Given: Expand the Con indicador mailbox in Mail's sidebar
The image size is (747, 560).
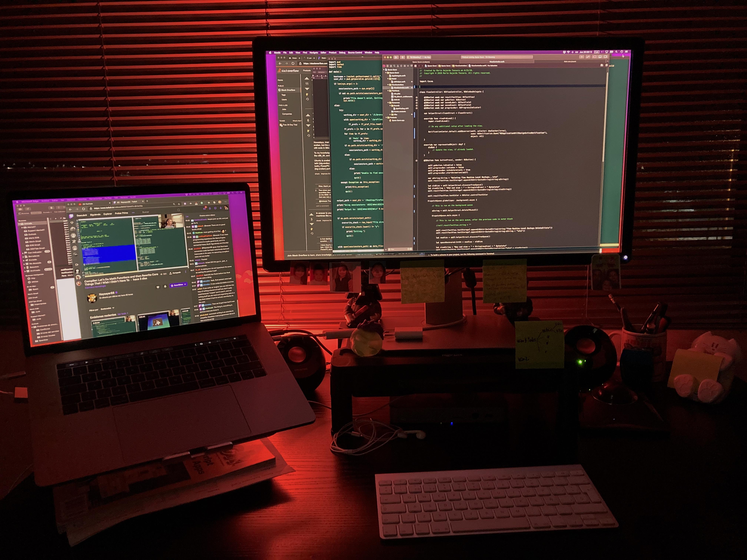Looking at the screenshot, I should (23, 253).
